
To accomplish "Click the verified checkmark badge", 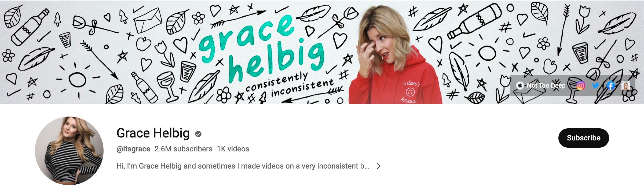I will pyautogui.click(x=198, y=134).
